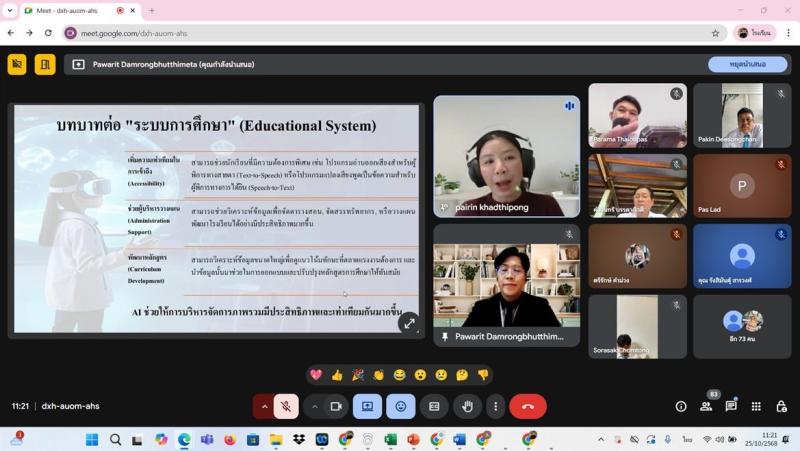Open the chat messages panel
This screenshot has height=451, width=800.
click(731, 406)
